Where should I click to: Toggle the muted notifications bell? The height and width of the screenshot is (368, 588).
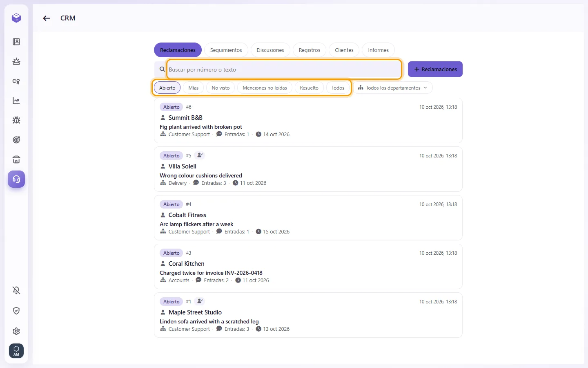click(x=16, y=290)
